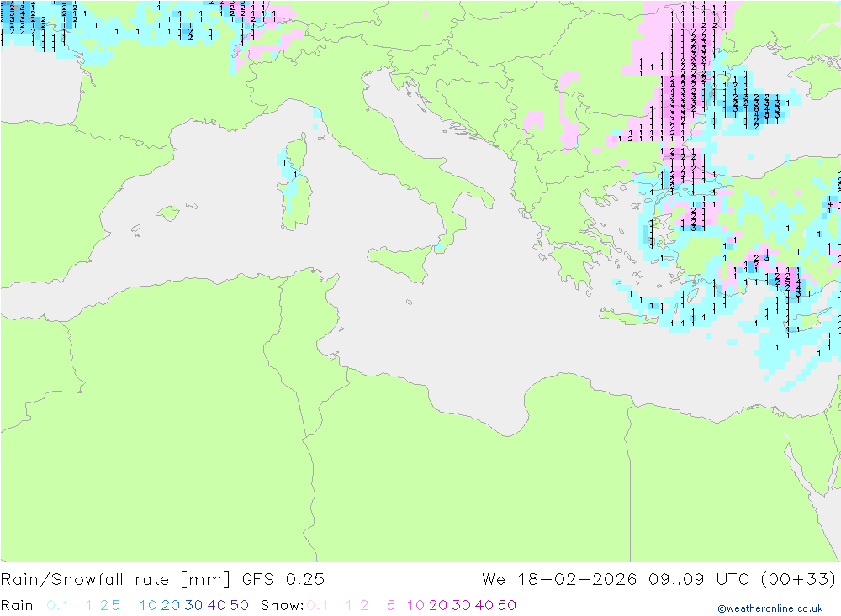Select the Snow legend value 5
This screenshot has width=841, height=616.
point(391,605)
